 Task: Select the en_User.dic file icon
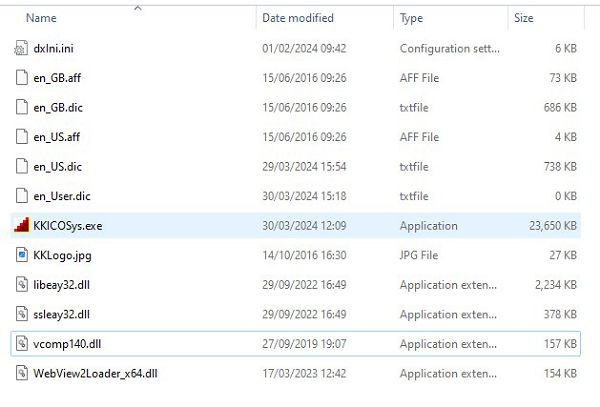(x=22, y=196)
